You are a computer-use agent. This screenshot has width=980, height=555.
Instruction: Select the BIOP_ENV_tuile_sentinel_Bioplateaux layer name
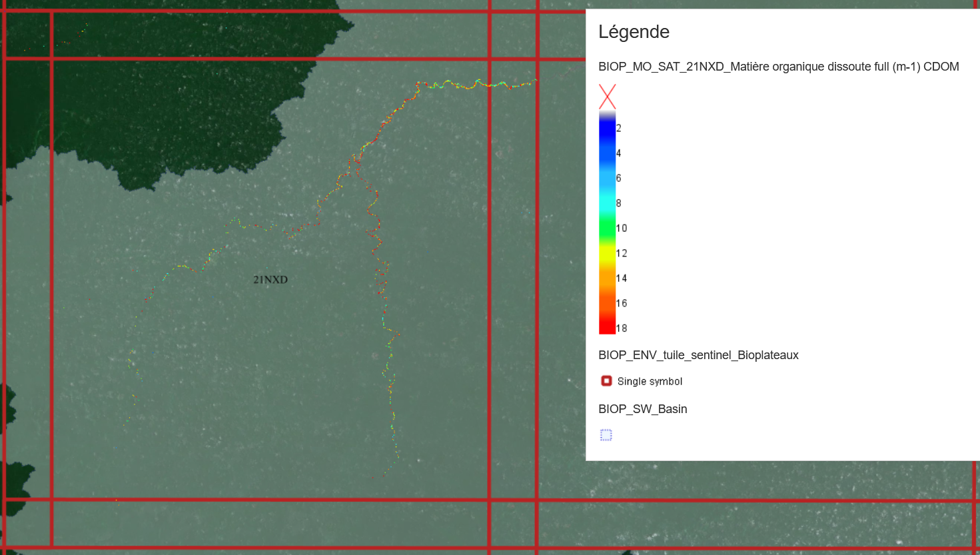[698, 355]
